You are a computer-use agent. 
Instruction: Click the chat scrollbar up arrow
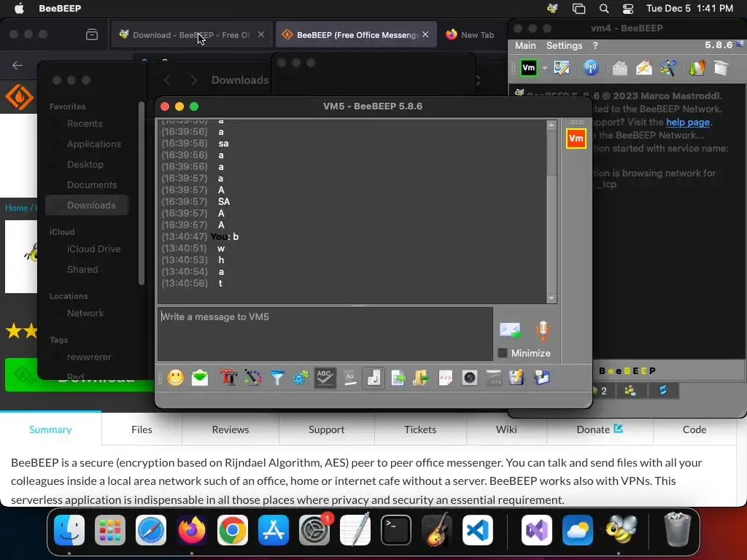pyautogui.click(x=551, y=125)
